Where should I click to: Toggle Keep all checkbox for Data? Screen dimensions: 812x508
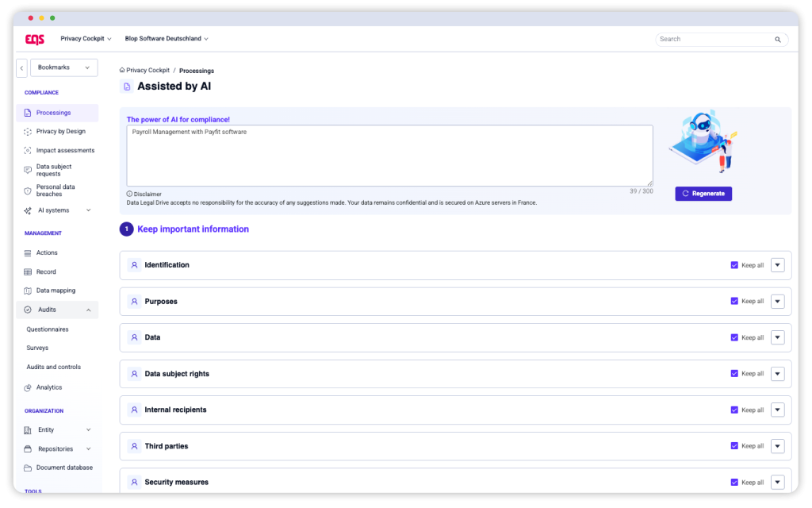coord(734,337)
